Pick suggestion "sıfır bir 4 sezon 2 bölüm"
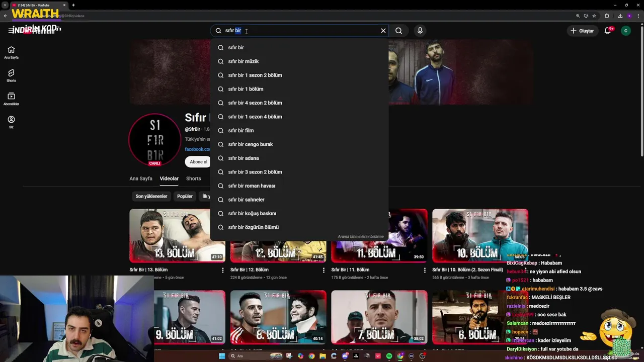Screen dimensions: 644x362 299,103
